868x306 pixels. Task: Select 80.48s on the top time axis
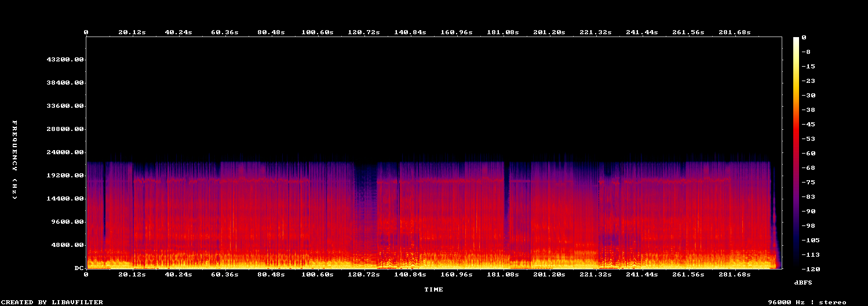271,32
